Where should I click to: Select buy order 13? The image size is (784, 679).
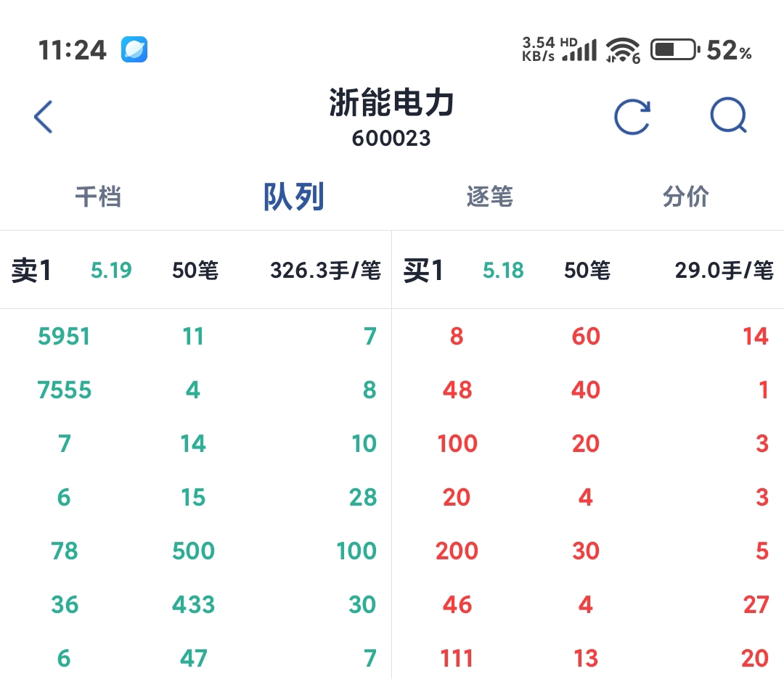(586, 659)
